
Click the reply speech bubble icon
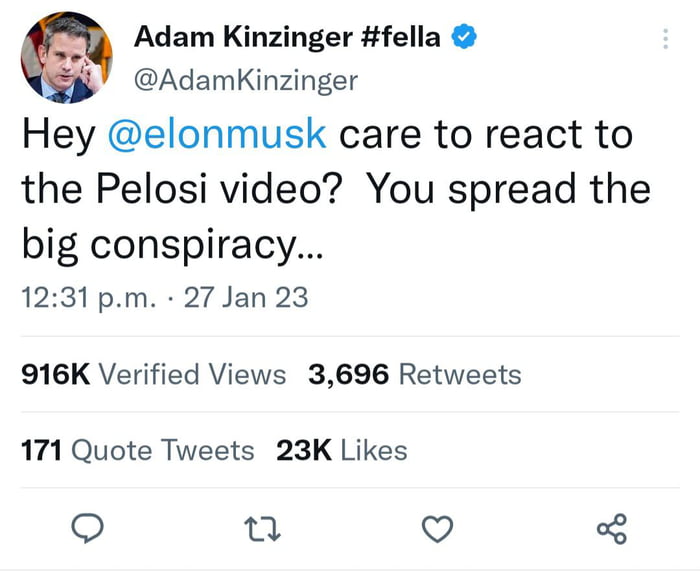pos(89,529)
